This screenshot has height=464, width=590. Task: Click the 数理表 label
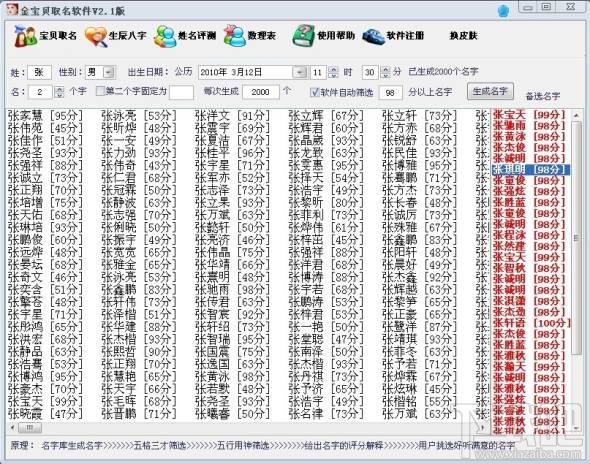click(262, 36)
